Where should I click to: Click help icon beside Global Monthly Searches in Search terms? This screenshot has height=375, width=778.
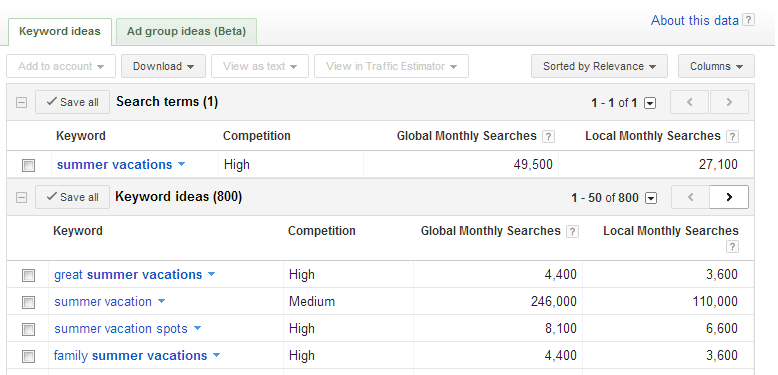[548, 136]
